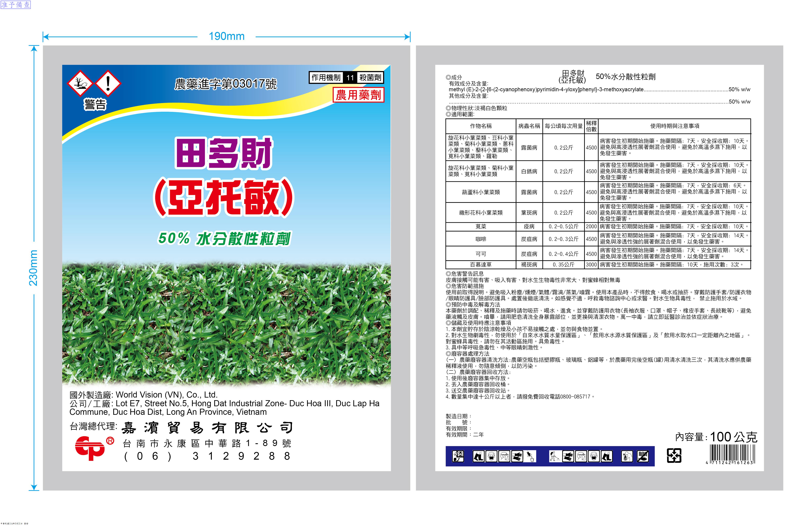Click the gloves pictogram in the mixing group
This screenshot has width=812, height=526.
tap(517, 456)
